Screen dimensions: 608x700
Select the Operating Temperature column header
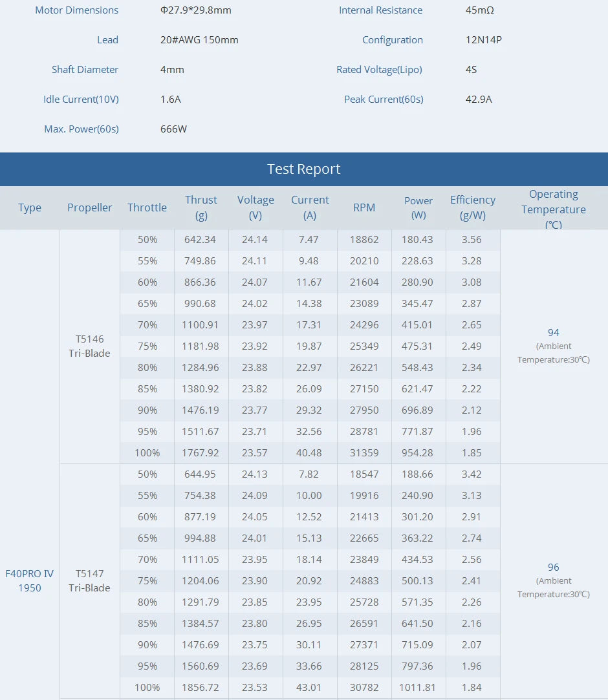point(553,209)
